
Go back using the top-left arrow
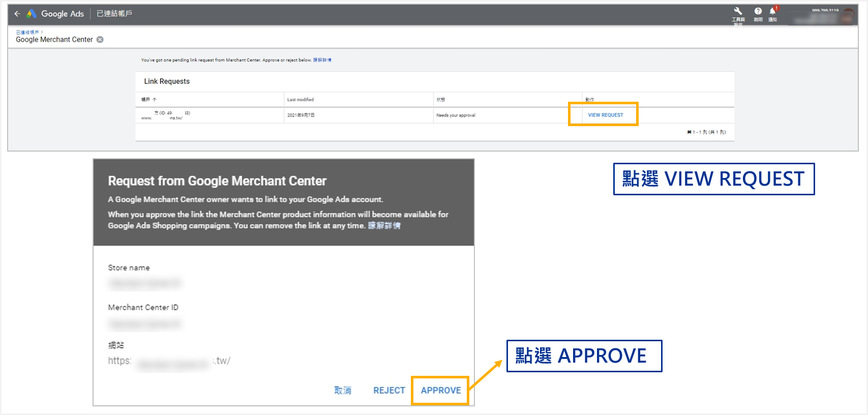(x=17, y=14)
